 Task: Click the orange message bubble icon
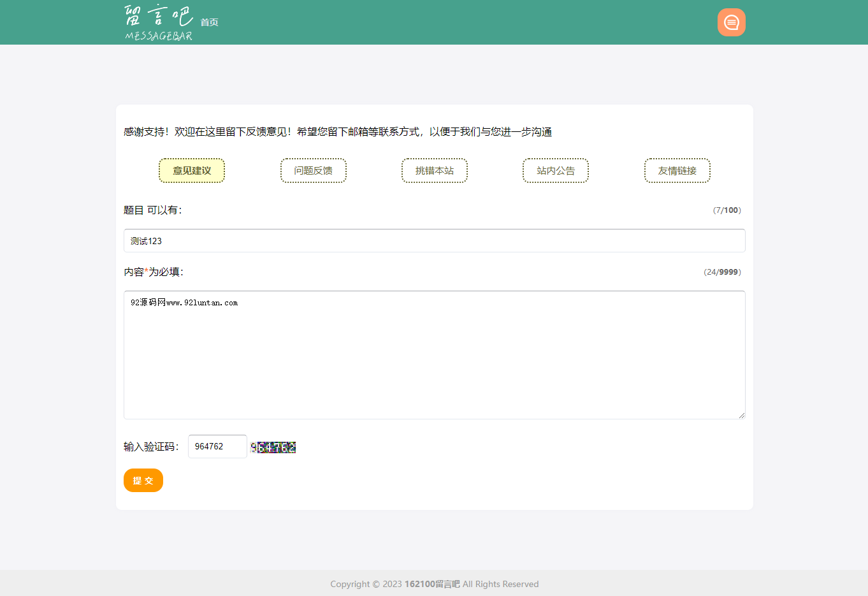click(731, 22)
